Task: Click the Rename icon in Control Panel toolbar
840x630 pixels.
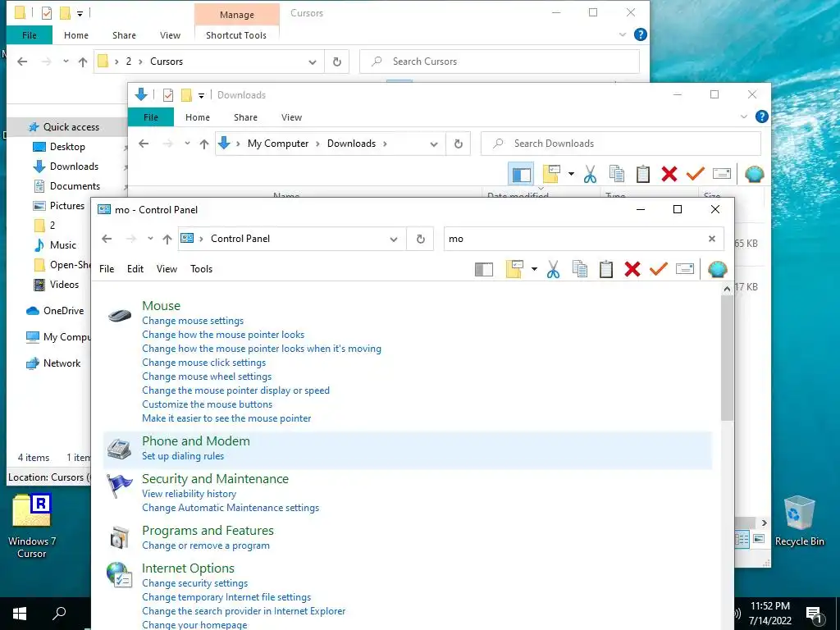Action: (685, 268)
